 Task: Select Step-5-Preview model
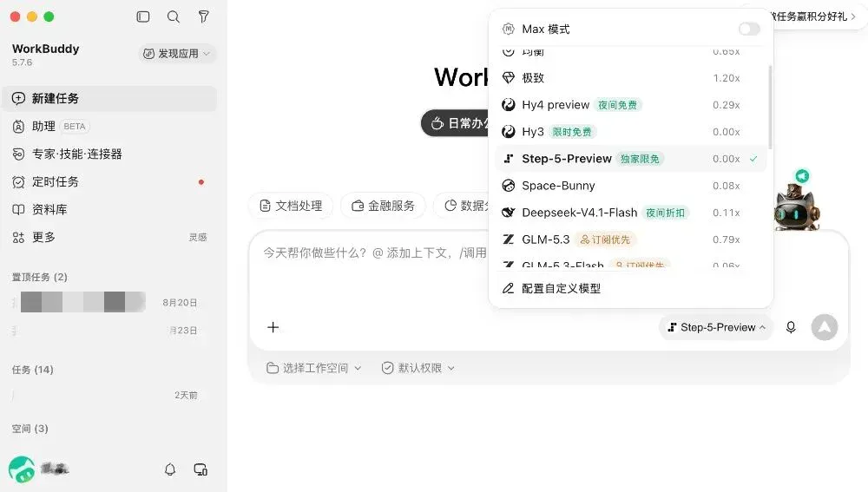coord(630,159)
